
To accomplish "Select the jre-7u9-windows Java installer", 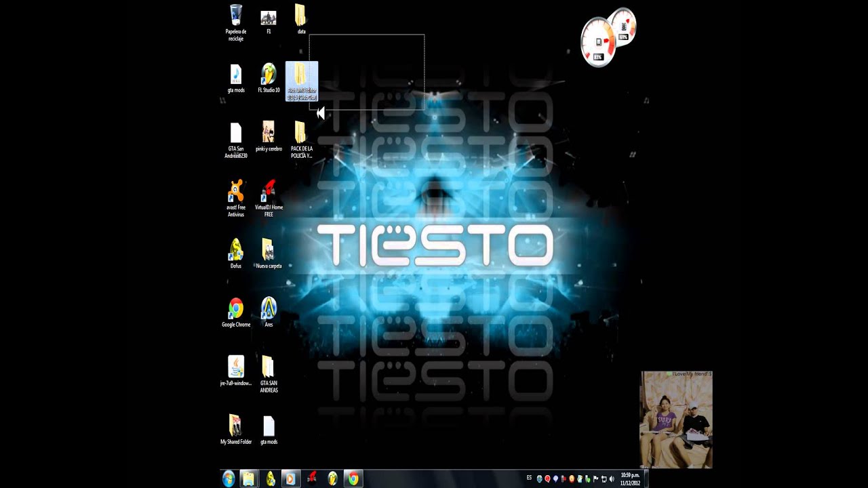I will pyautogui.click(x=236, y=371).
